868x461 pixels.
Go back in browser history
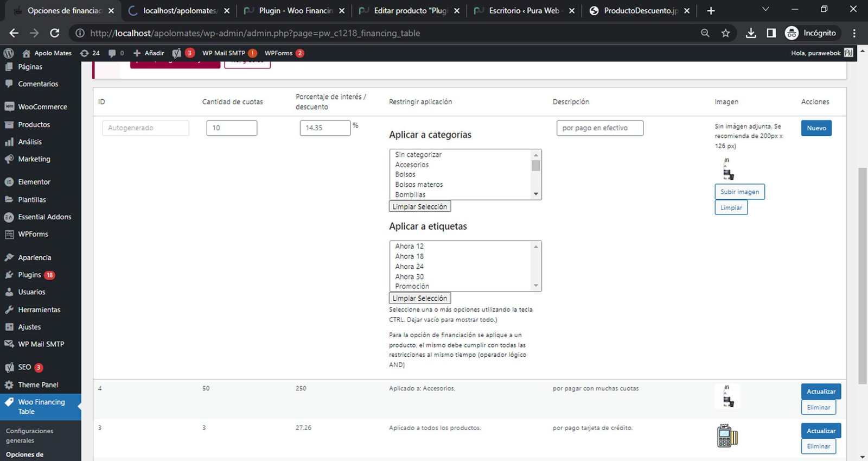click(14, 33)
